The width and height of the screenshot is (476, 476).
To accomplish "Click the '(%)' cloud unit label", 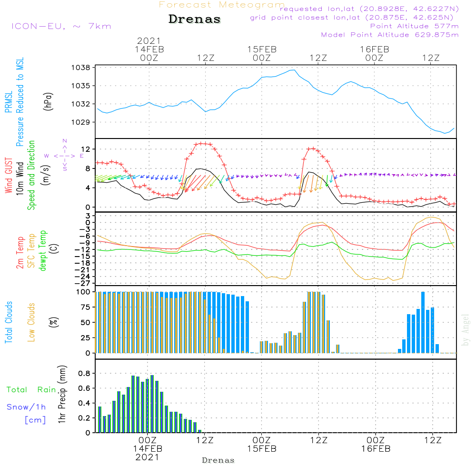I will tap(53, 322).
